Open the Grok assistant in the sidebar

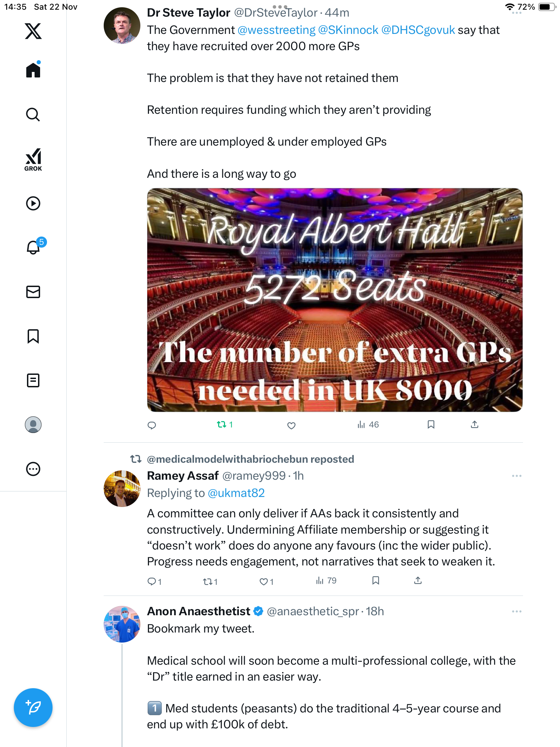click(x=33, y=159)
